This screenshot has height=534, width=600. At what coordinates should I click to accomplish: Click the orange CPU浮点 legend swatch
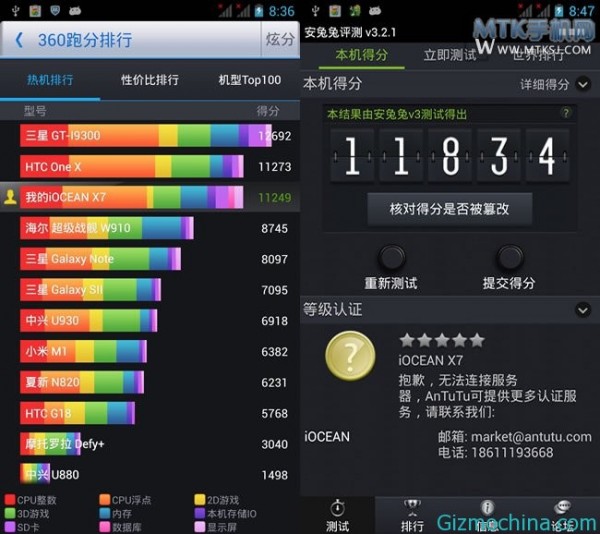click(x=104, y=500)
